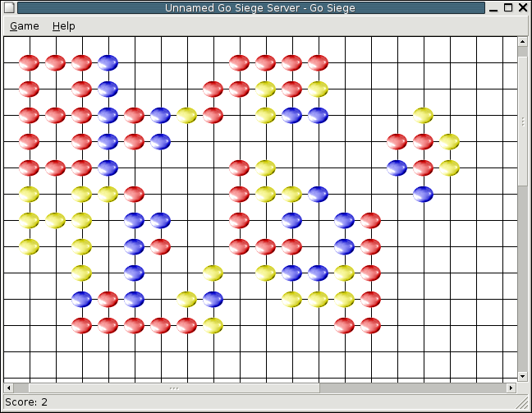Image resolution: width=532 pixels, height=413 pixels.
Task: Open the Game menu
Action: (x=25, y=26)
